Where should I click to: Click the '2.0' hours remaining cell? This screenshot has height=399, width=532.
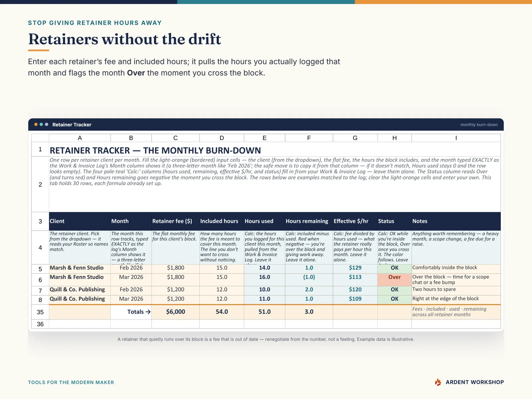309,291
